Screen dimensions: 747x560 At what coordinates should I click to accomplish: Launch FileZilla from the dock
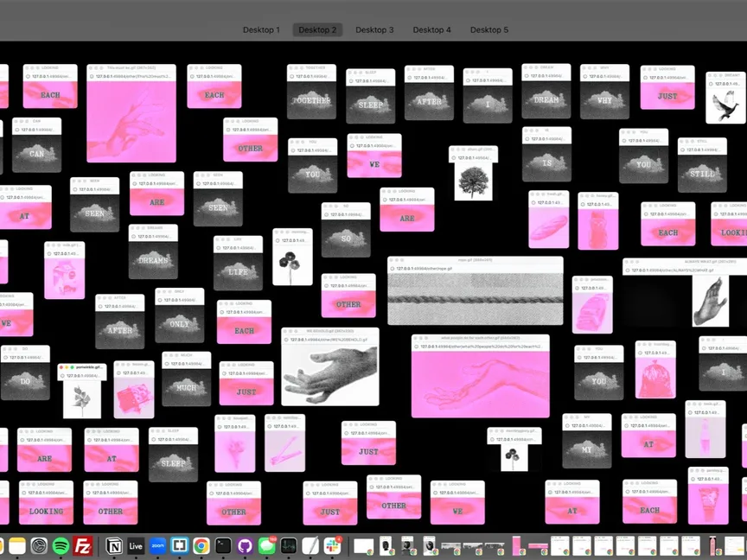(x=84, y=545)
